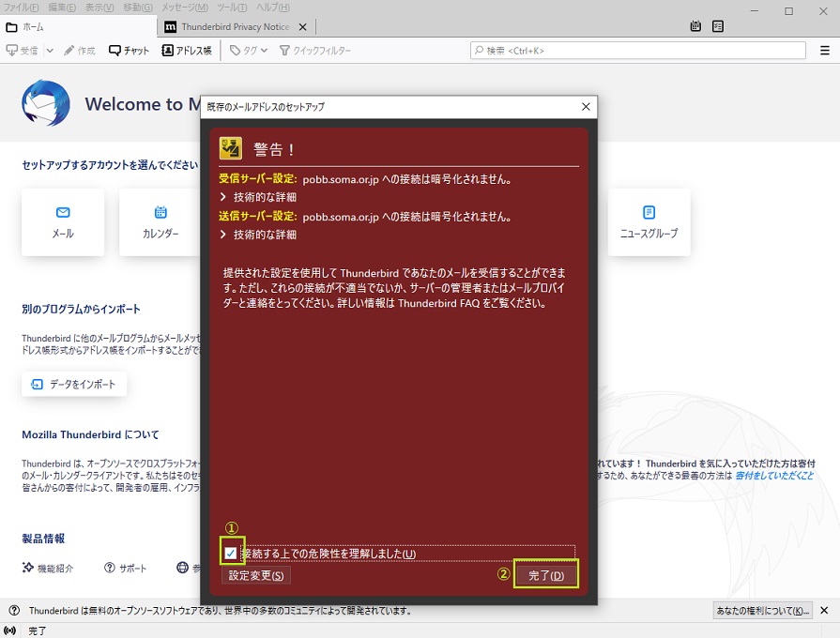Open the calendar icon in the tab bar
Viewport: 840px width, 638px height.
click(x=695, y=25)
